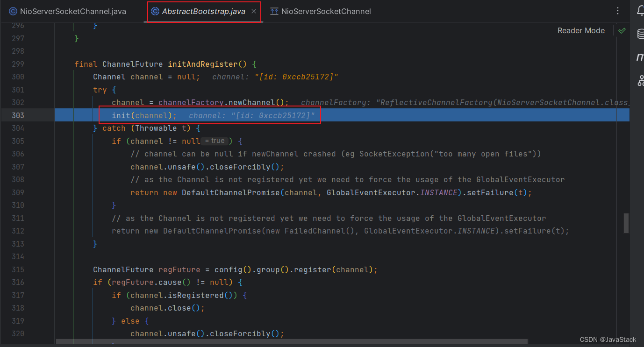Switch to the NioServerSocketChannel.java tab
This screenshot has width=644, height=347.
click(x=68, y=11)
